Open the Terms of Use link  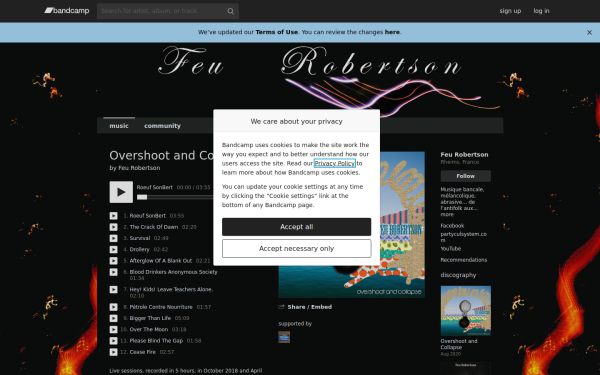point(277,32)
